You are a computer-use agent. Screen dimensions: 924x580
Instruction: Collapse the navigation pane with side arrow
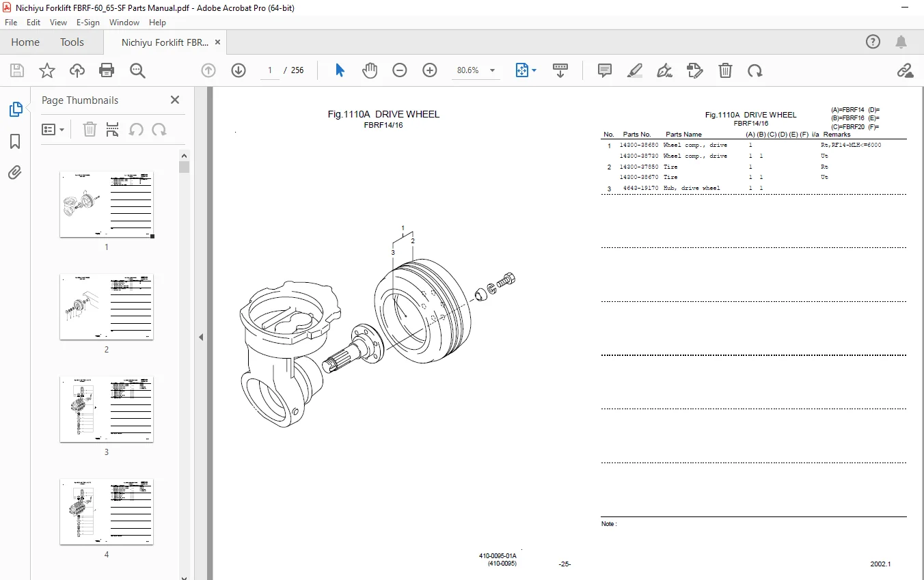pos(201,337)
